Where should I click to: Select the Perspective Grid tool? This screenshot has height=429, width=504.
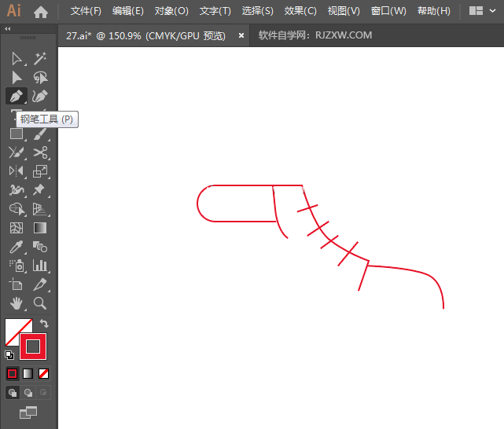(40, 209)
